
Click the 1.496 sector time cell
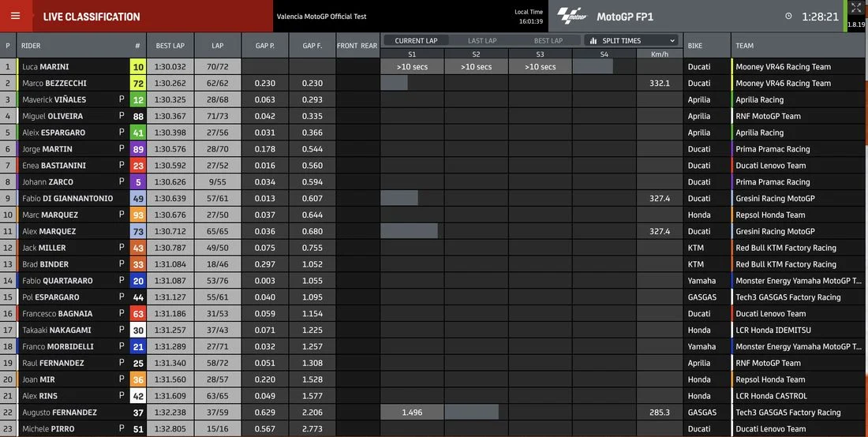pos(412,412)
